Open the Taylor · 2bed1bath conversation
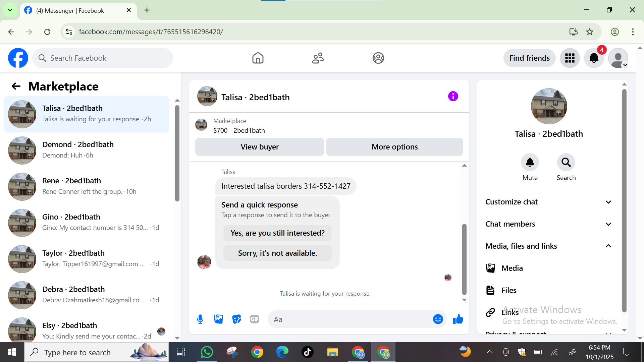This screenshot has height=362, width=644. (87, 259)
